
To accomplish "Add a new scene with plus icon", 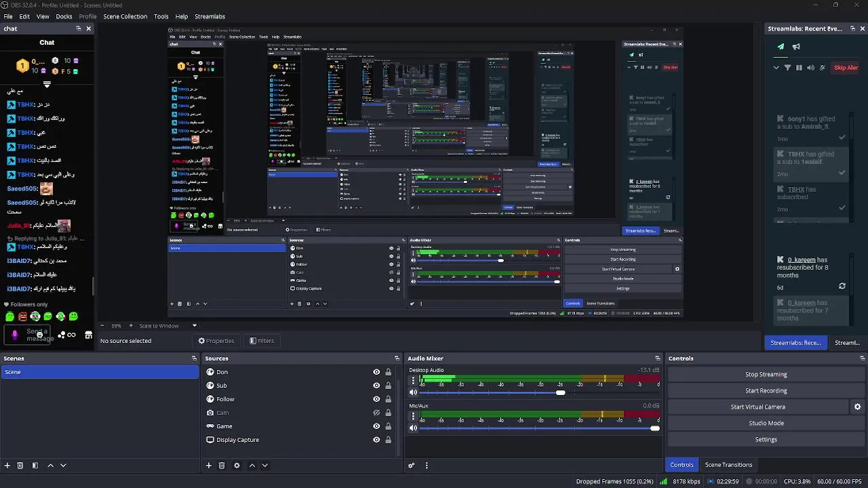I will (x=7, y=466).
